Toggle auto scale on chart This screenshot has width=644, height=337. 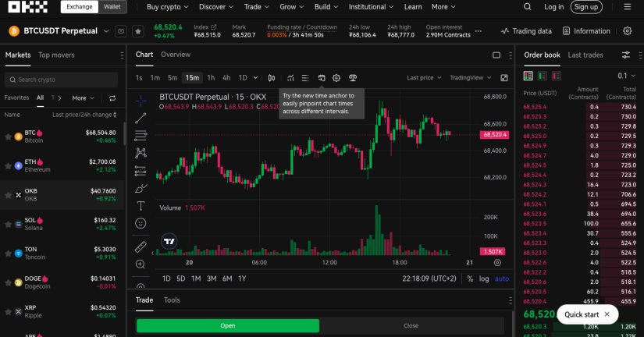(x=502, y=278)
